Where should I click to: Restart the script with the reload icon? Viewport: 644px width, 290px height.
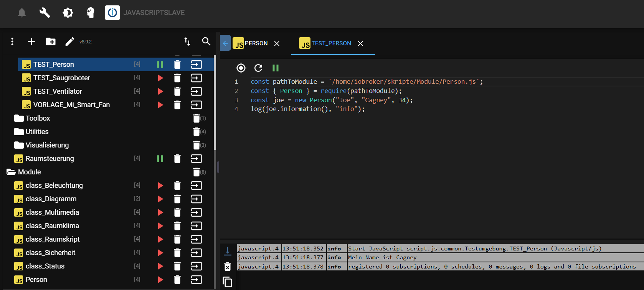point(258,68)
